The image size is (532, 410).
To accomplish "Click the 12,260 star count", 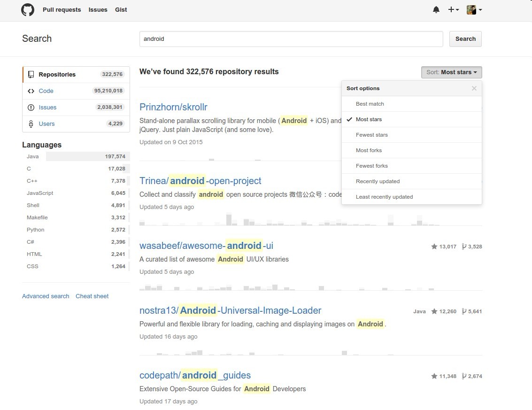I will (x=447, y=311).
